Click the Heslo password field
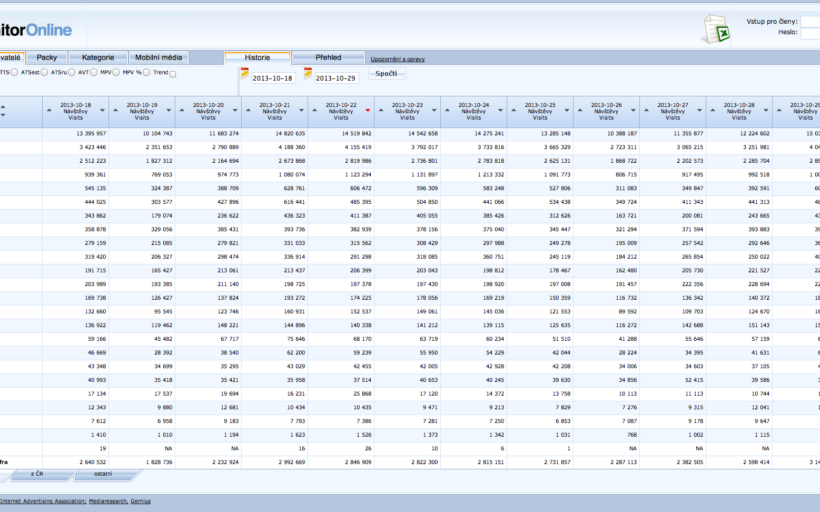Screen dimensions: 820x512 tap(810, 32)
